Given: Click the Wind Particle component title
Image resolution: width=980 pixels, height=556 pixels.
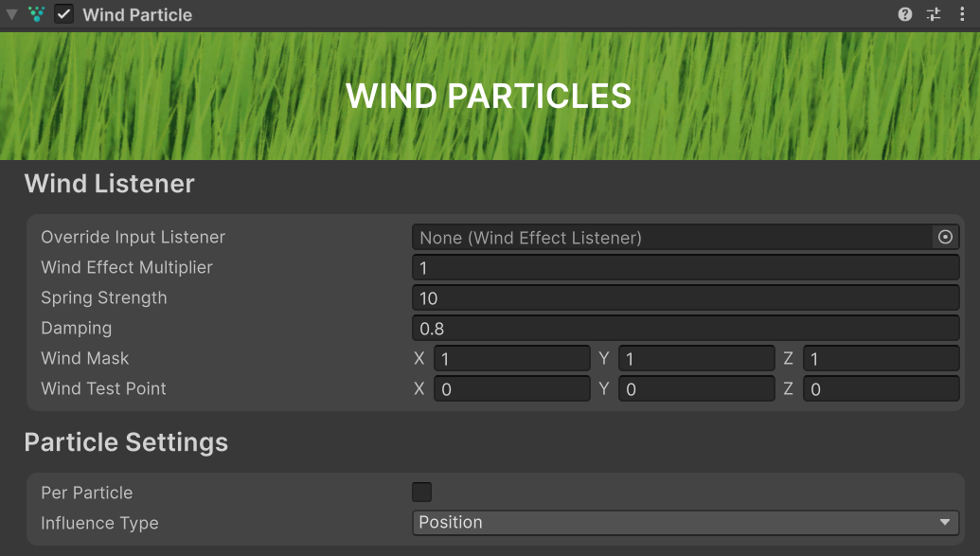Looking at the screenshot, I should (x=137, y=14).
